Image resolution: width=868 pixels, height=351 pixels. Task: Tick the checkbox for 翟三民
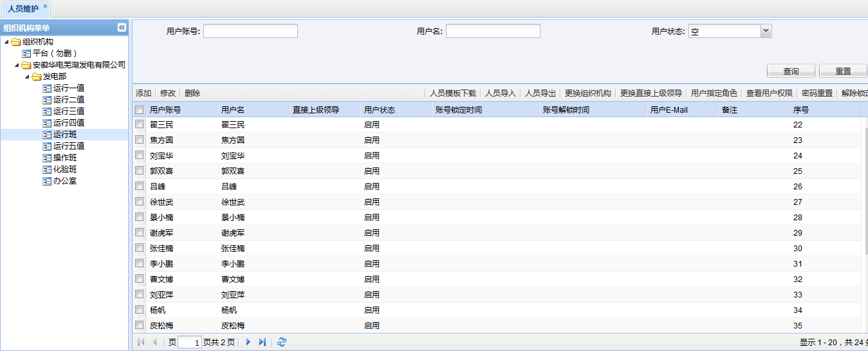(140, 124)
